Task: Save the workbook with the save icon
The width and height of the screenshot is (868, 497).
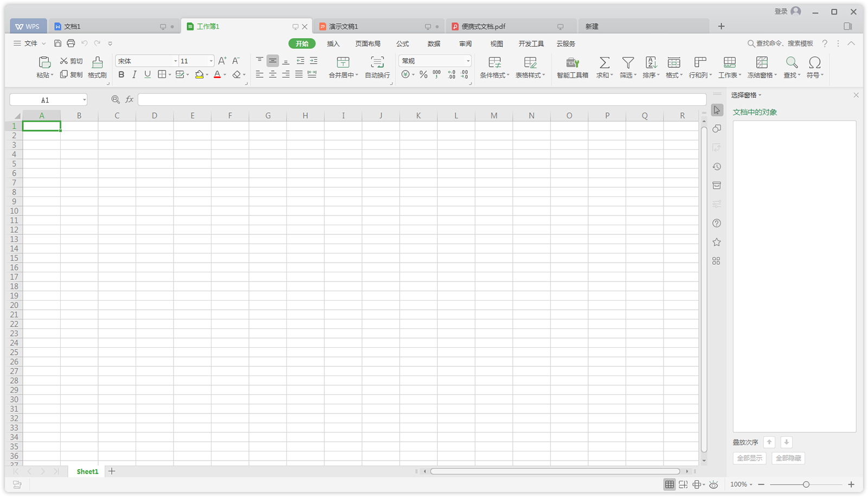Action: pyautogui.click(x=58, y=43)
